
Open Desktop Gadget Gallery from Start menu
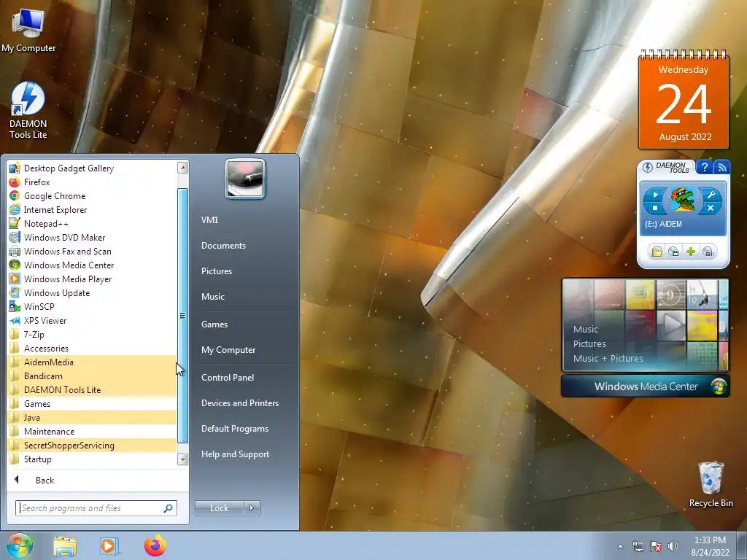[x=91, y=168]
